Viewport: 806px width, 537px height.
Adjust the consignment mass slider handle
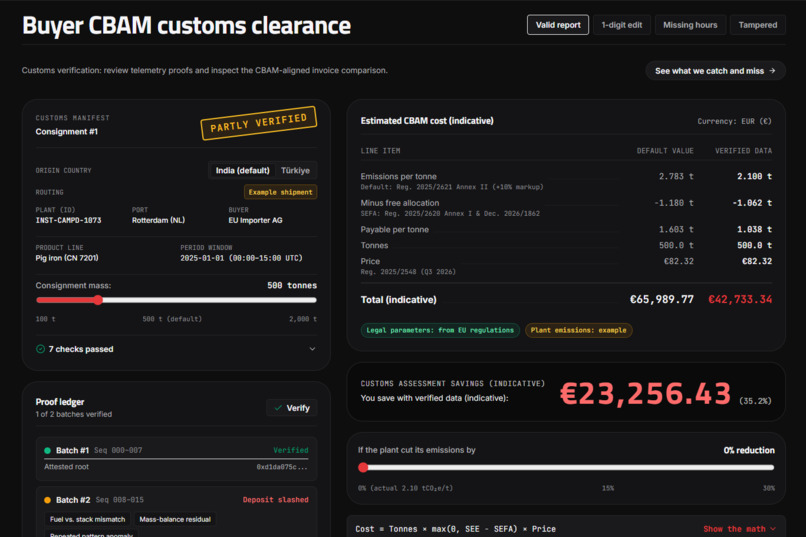[x=98, y=300]
